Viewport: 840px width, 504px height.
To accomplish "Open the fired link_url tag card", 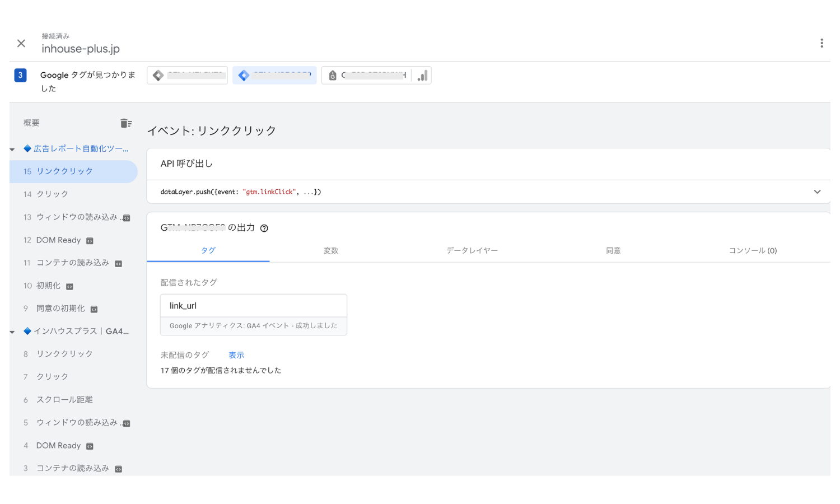I will pyautogui.click(x=254, y=315).
